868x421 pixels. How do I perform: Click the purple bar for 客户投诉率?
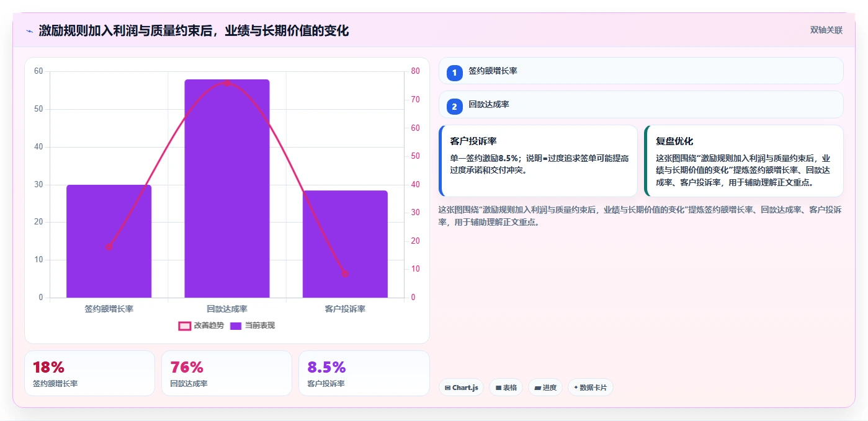(x=345, y=244)
